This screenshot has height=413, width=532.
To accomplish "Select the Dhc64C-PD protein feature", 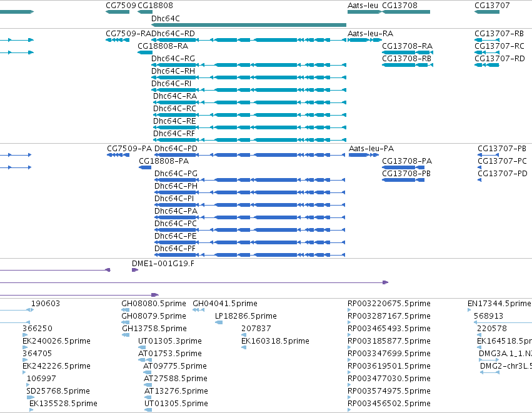I will click(x=249, y=155).
